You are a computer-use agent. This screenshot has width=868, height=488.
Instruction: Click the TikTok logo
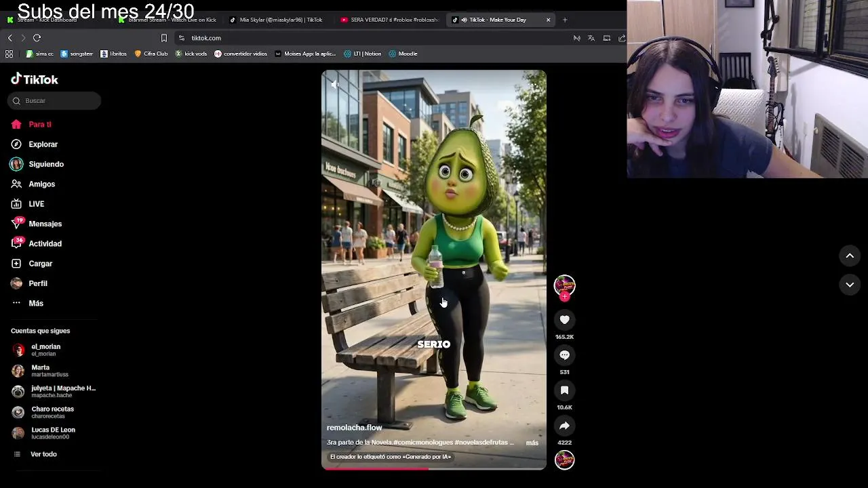(35, 79)
